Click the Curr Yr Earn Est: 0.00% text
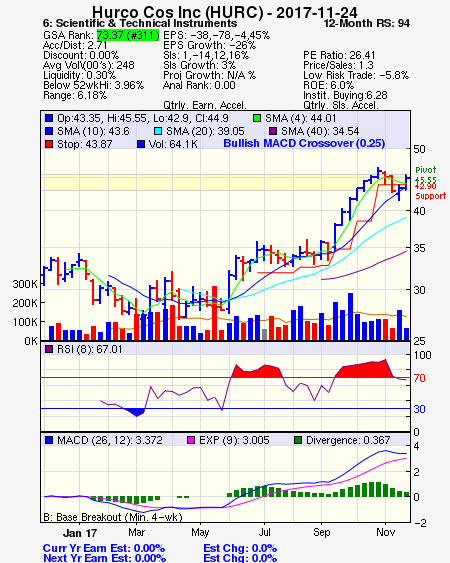 [x=104, y=549]
